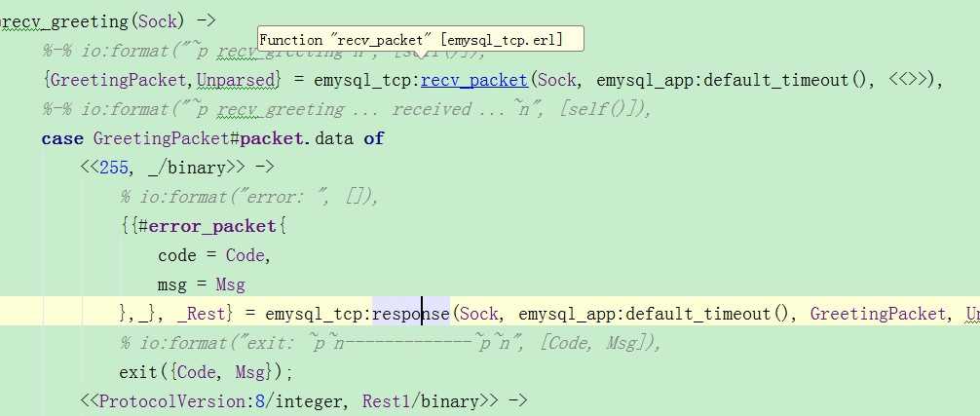Click the ProtocolVersion variable
This screenshot has height=416, width=980.
tap(173, 401)
